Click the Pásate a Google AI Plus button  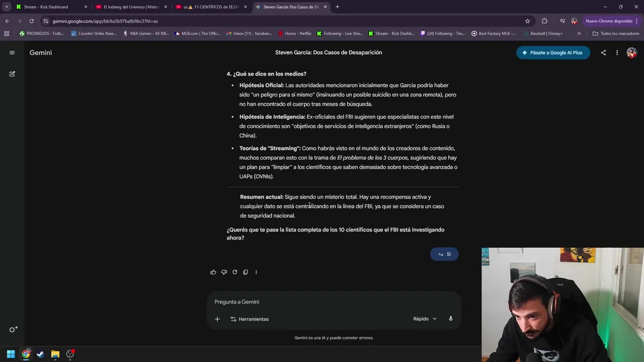553,52
